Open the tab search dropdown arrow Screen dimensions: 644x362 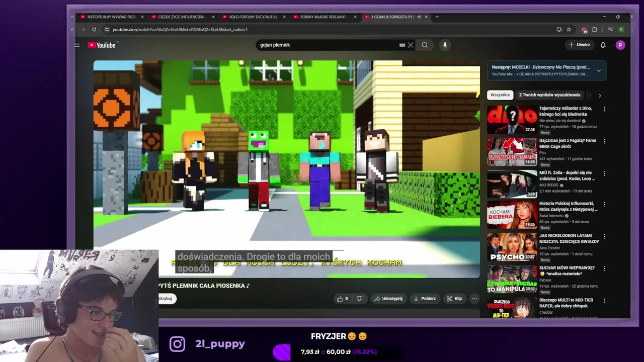72,17
